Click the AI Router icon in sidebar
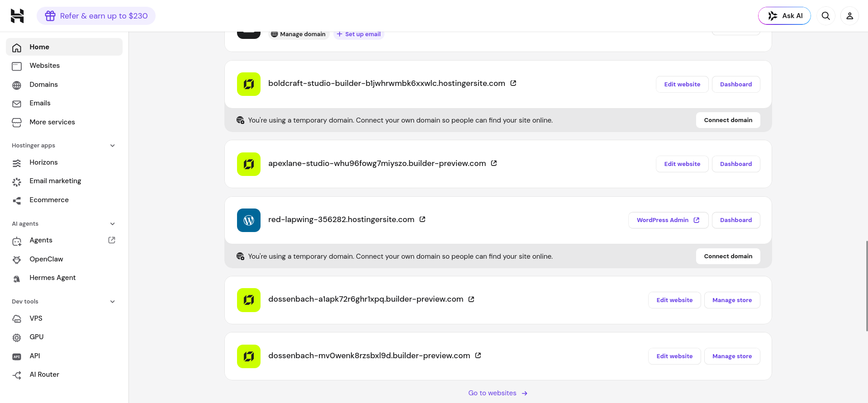 17,375
